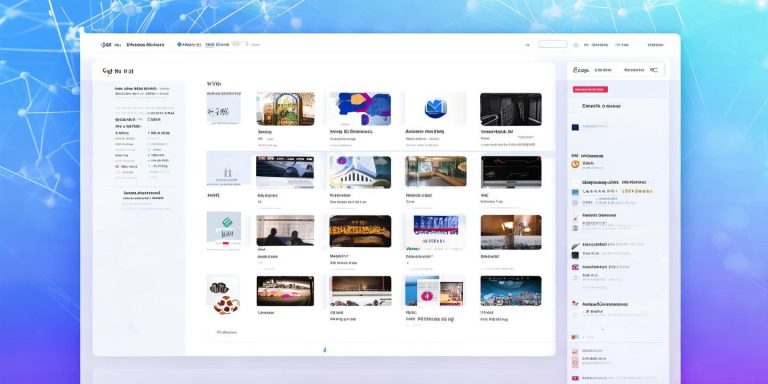Open the blue M logo thumbnail
The height and width of the screenshot is (384, 768).
coord(436,109)
